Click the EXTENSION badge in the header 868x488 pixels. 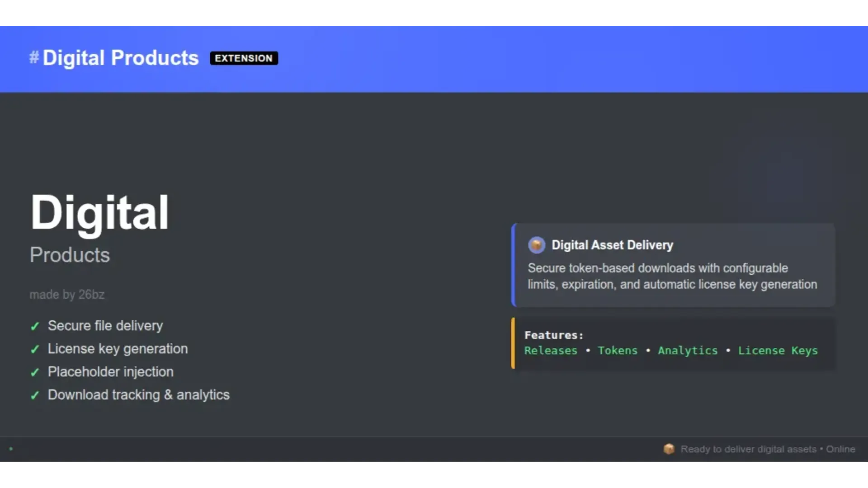pyautogui.click(x=244, y=58)
